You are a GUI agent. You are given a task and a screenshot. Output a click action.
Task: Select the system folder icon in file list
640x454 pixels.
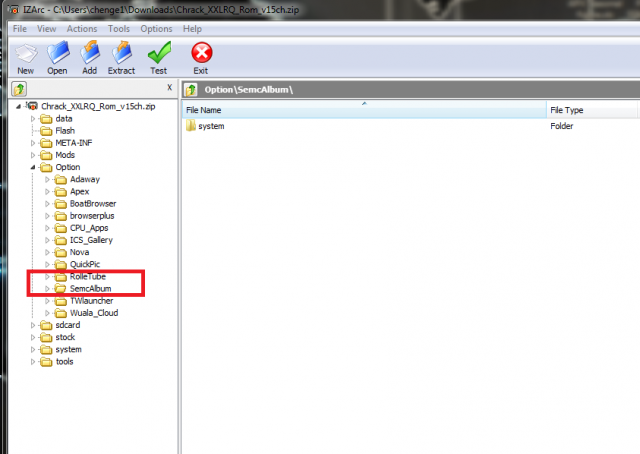click(x=191, y=126)
